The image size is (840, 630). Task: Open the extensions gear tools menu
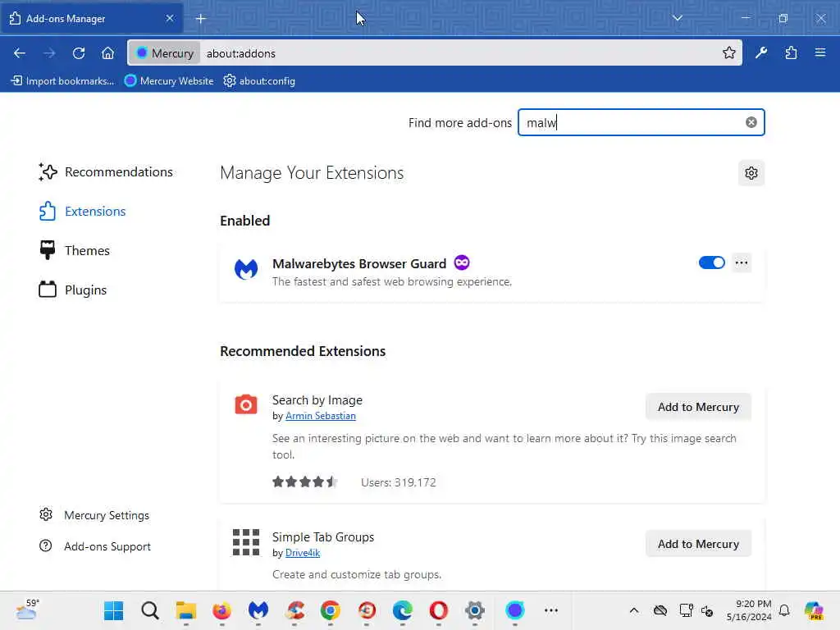click(x=751, y=173)
